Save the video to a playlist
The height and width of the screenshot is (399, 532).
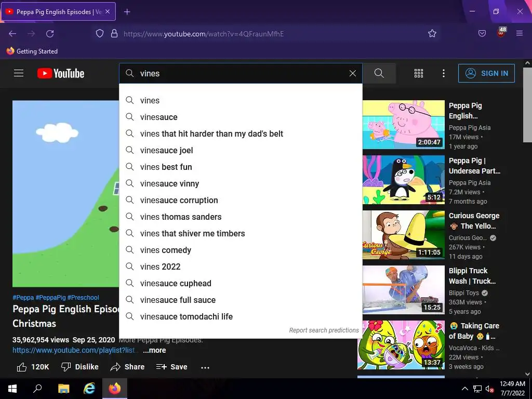(171, 367)
